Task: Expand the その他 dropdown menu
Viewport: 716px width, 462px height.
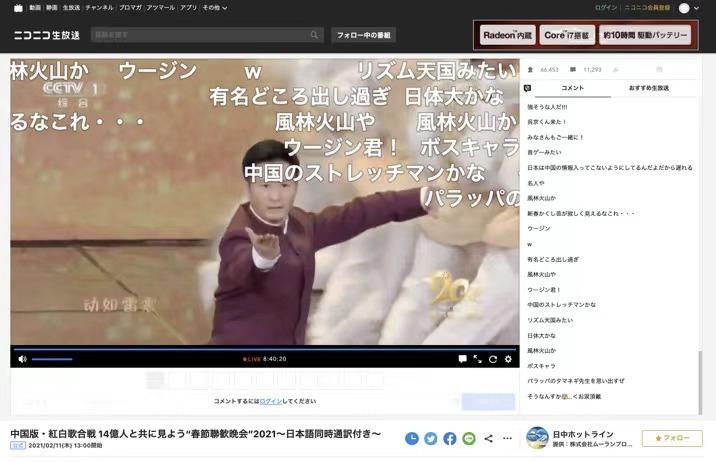Action: 215,8
